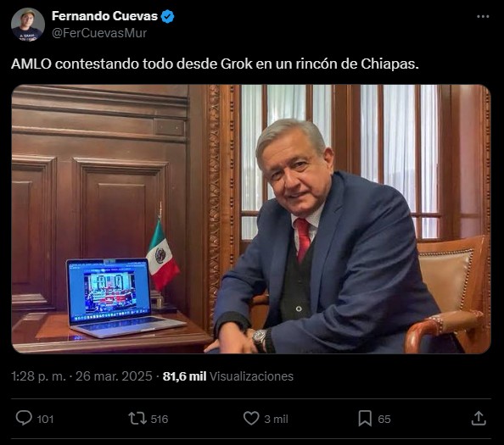This screenshot has height=445, width=504.
Task: Click the blue verified badge
Action: point(167,16)
